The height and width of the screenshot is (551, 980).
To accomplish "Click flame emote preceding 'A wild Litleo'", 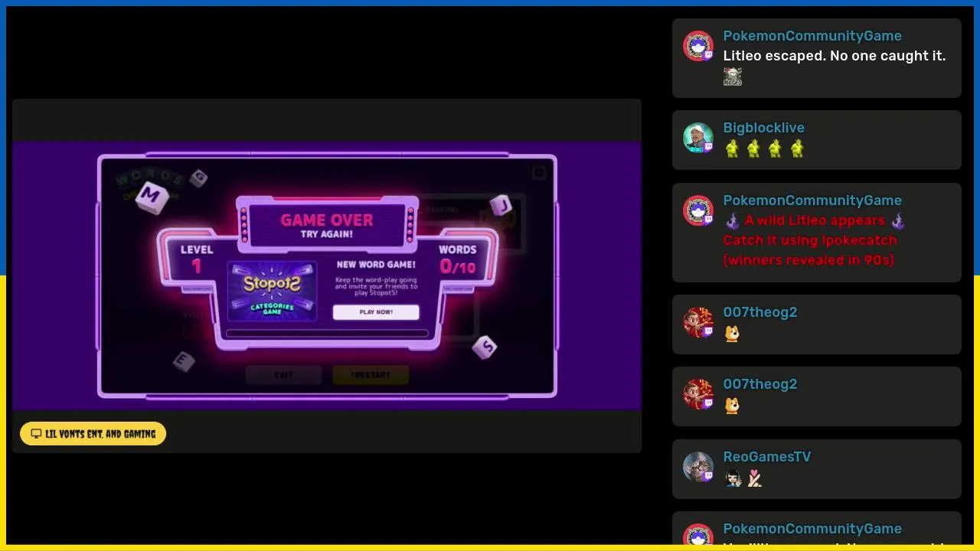I will [x=733, y=221].
